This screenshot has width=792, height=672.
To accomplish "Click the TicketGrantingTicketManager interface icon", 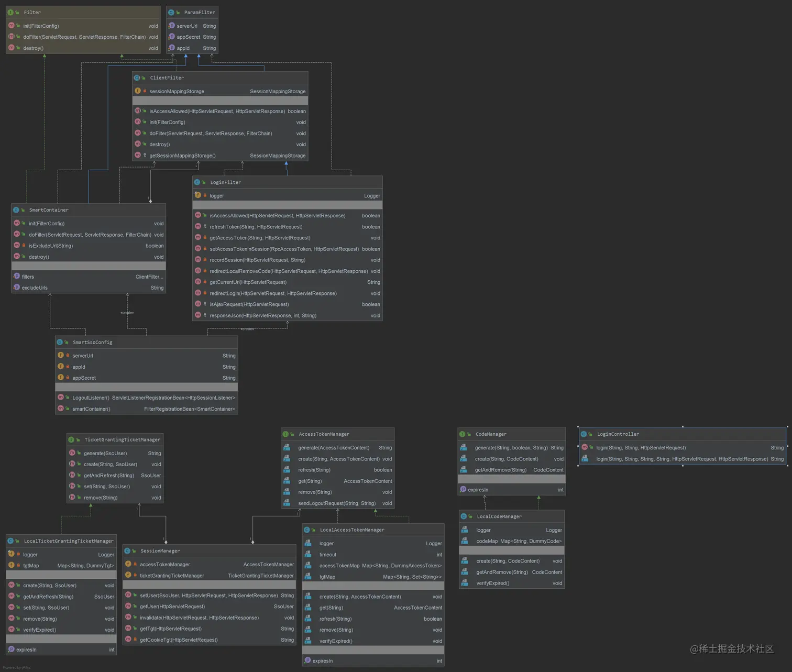I will pos(71,439).
